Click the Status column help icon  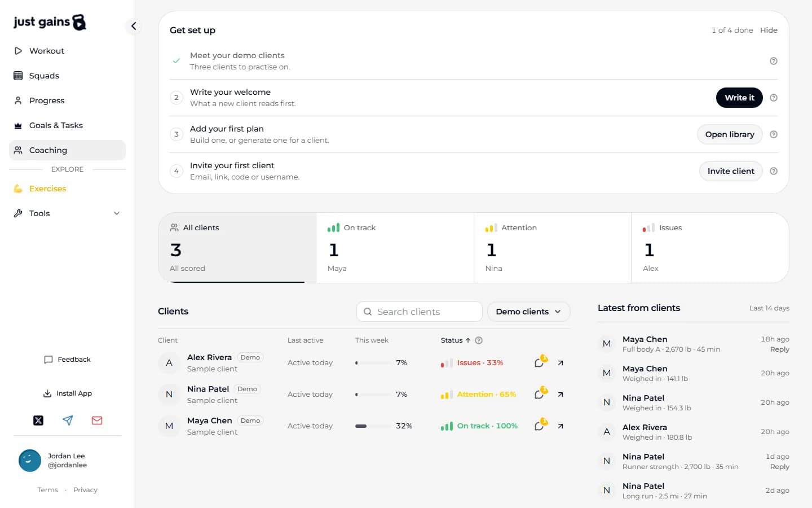479,340
